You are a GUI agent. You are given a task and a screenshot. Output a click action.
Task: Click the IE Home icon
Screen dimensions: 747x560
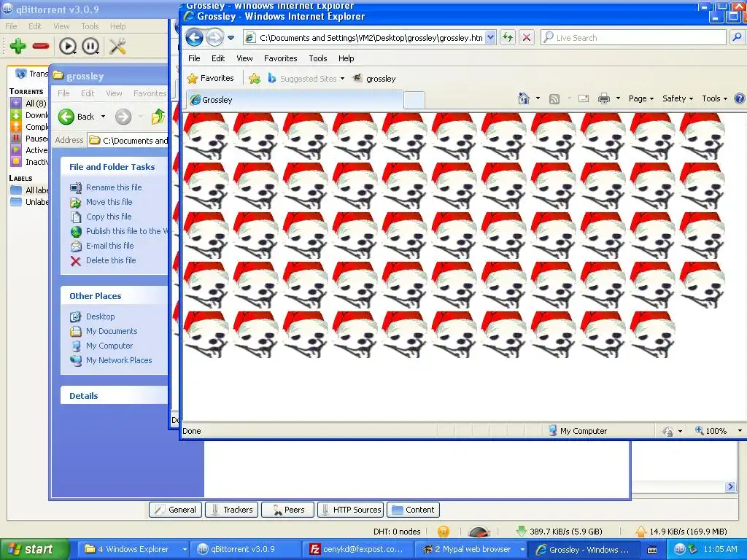click(x=524, y=98)
